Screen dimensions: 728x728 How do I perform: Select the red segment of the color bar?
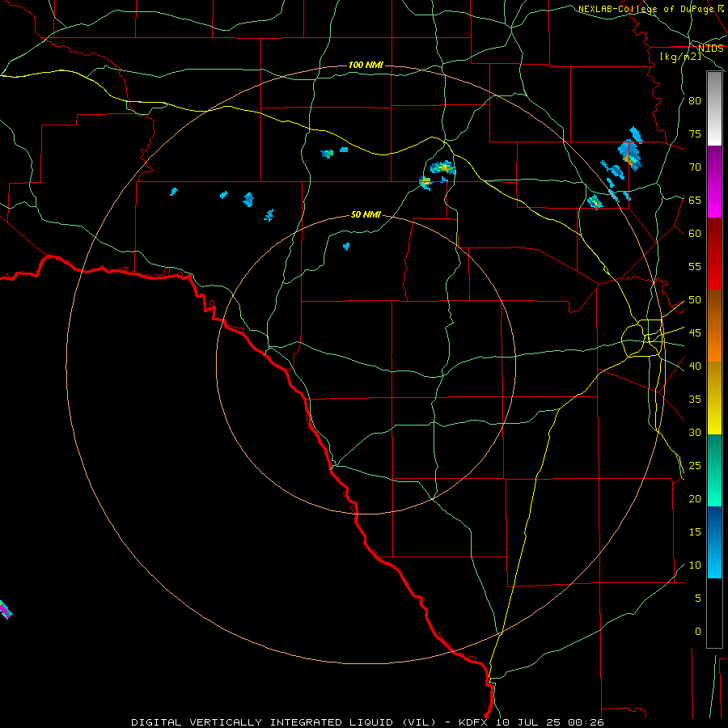(x=714, y=254)
